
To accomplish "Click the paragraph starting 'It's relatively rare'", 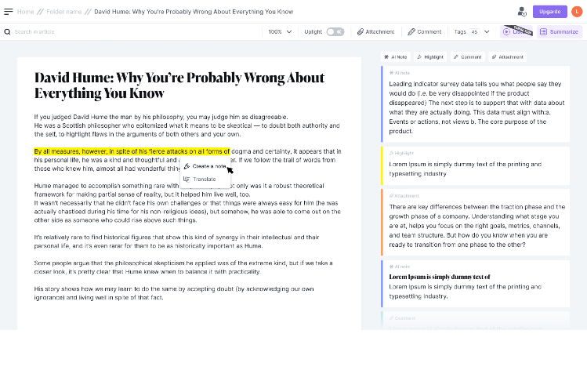I will pyautogui.click(x=176, y=241).
